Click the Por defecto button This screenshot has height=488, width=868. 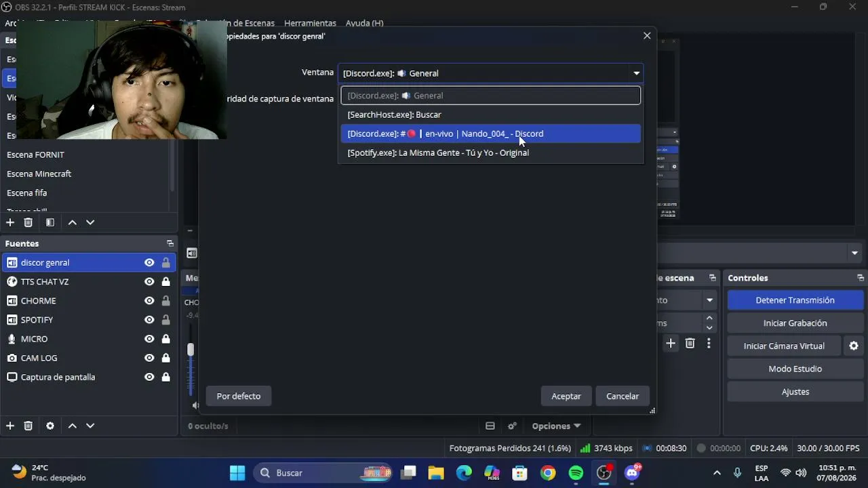click(239, 396)
